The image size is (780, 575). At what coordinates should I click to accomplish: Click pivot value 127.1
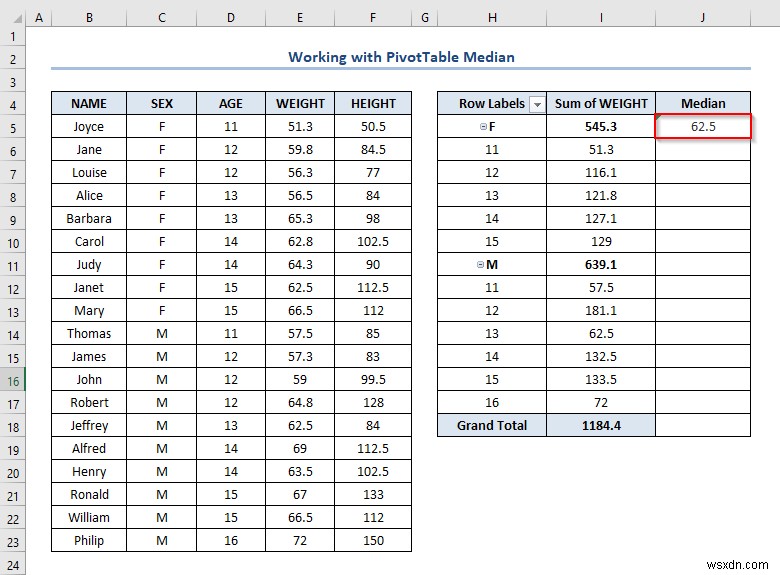(601, 218)
